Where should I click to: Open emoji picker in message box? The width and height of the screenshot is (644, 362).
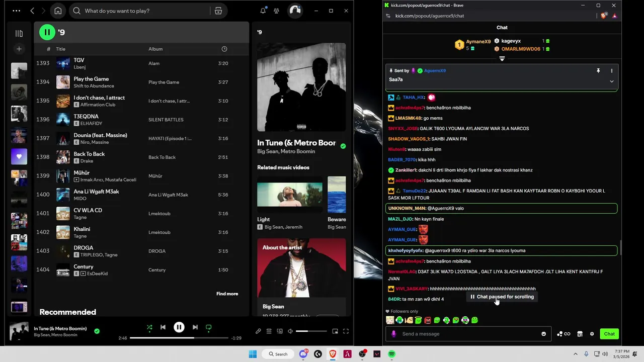(x=543, y=334)
